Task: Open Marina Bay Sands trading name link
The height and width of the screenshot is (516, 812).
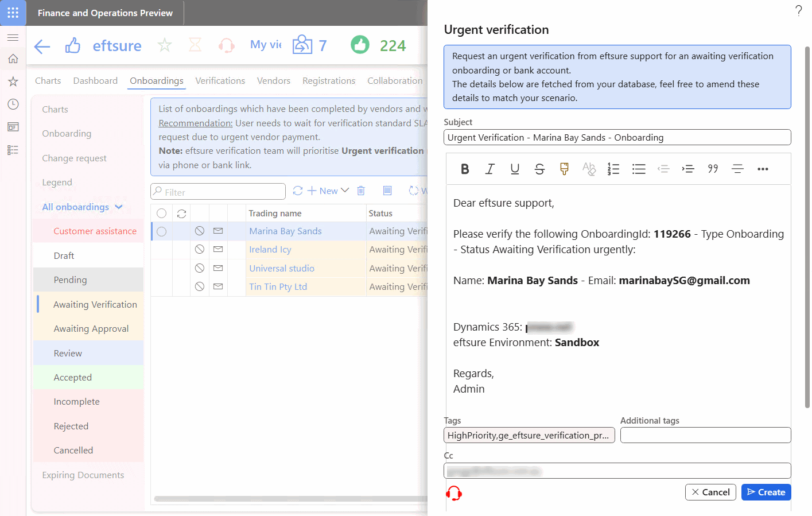Action: (285, 231)
